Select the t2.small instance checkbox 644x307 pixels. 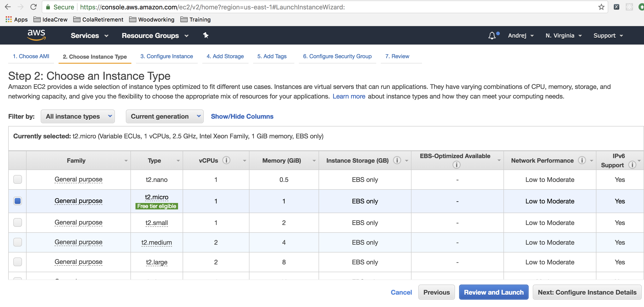(17, 222)
